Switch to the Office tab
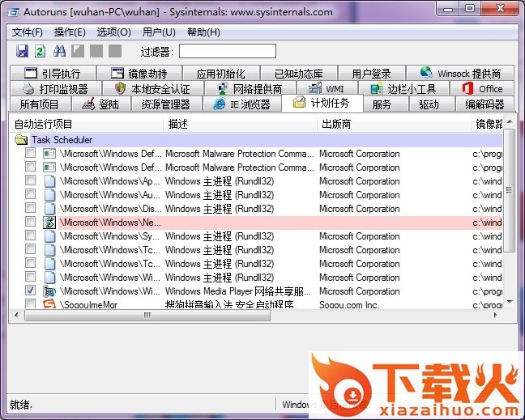 (x=482, y=88)
